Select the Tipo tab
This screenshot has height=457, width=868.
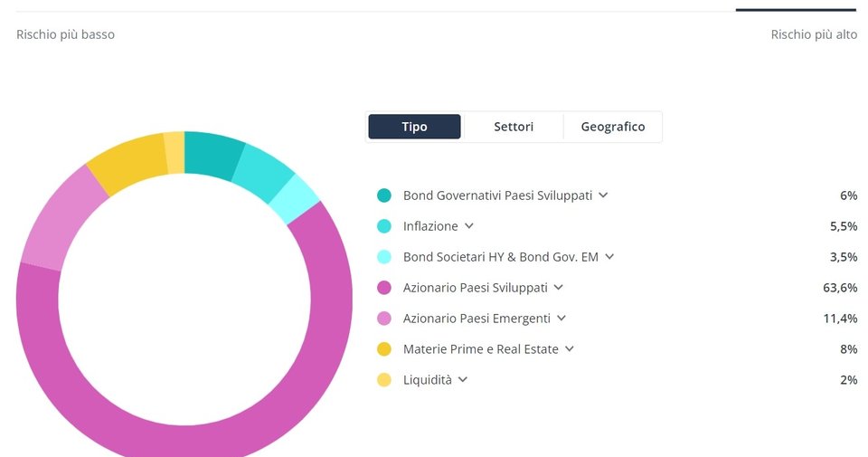(414, 127)
